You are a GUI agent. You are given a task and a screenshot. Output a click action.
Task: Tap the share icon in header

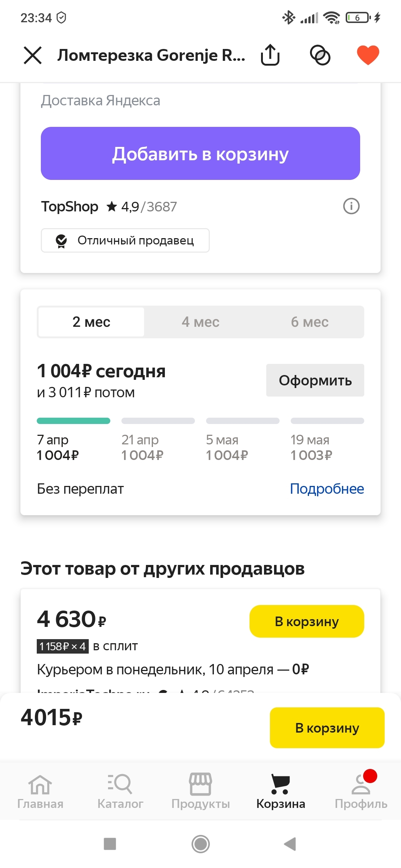point(270,55)
